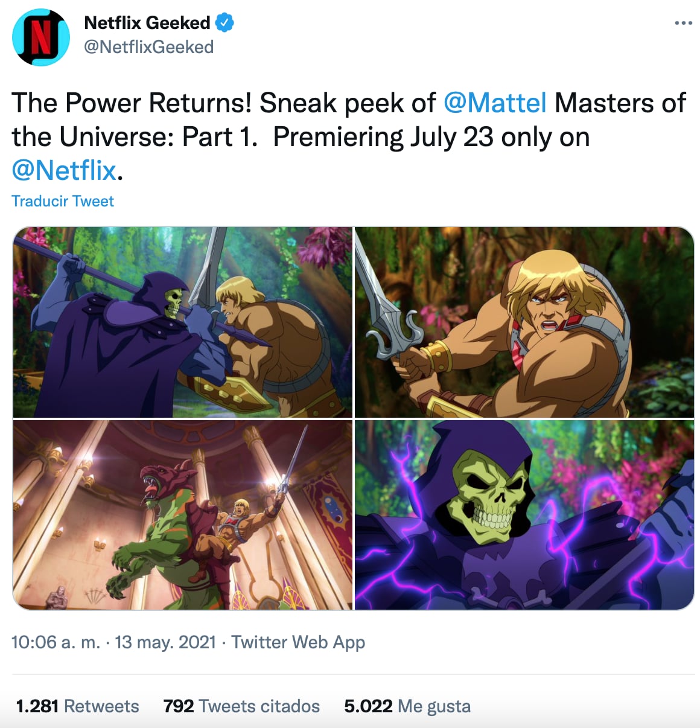Open the Skeletor fighting He-Man image
The image size is (700, 728).
click(x=183, y=322)
